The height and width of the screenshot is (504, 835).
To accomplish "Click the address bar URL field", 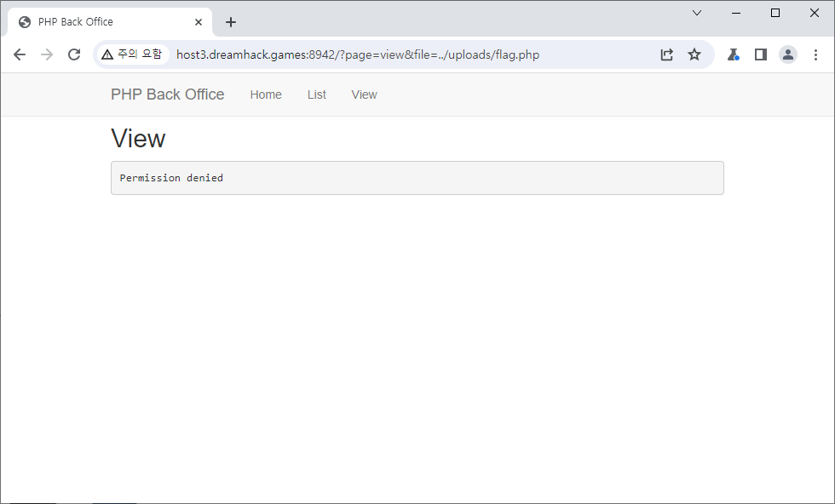I will [x=409, y=54].
